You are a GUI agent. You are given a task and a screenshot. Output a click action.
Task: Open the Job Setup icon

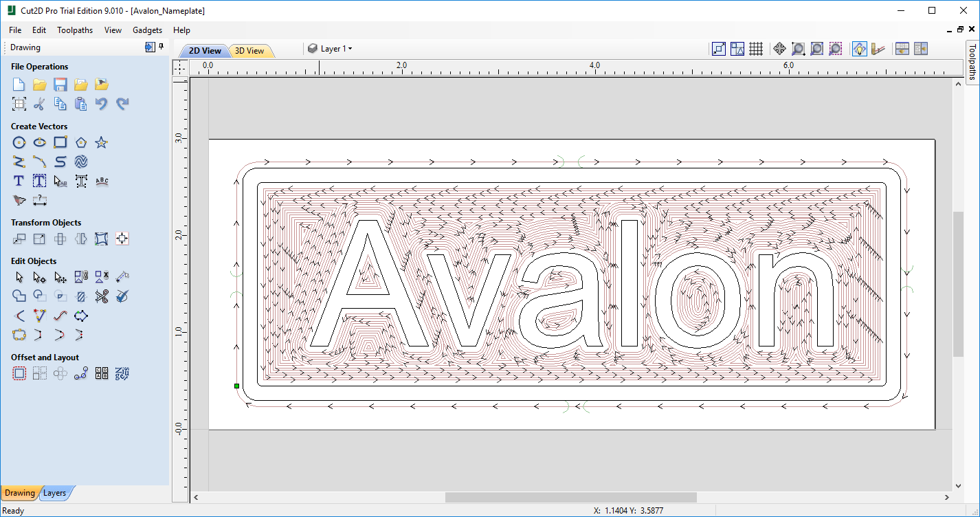(19, 104)
